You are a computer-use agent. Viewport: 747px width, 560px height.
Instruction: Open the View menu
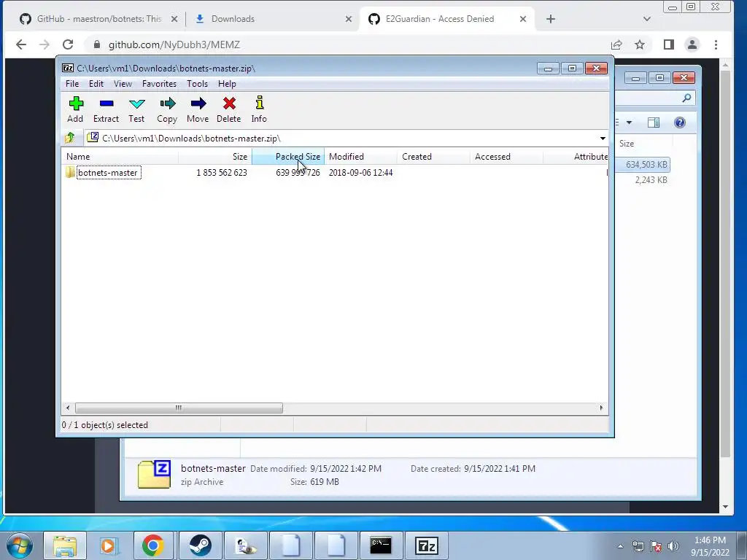pyautogui.click(x=123, y=84)
